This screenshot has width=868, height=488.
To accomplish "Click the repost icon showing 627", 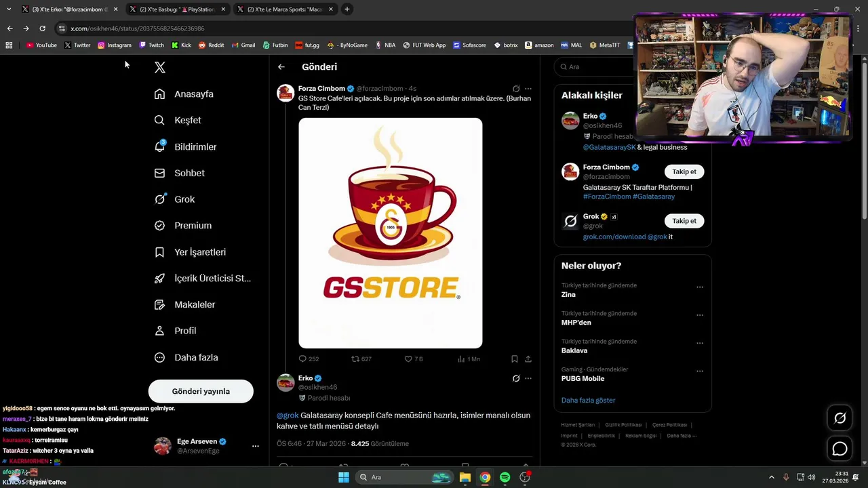I will pyautogui.click(x=355, y=359).
